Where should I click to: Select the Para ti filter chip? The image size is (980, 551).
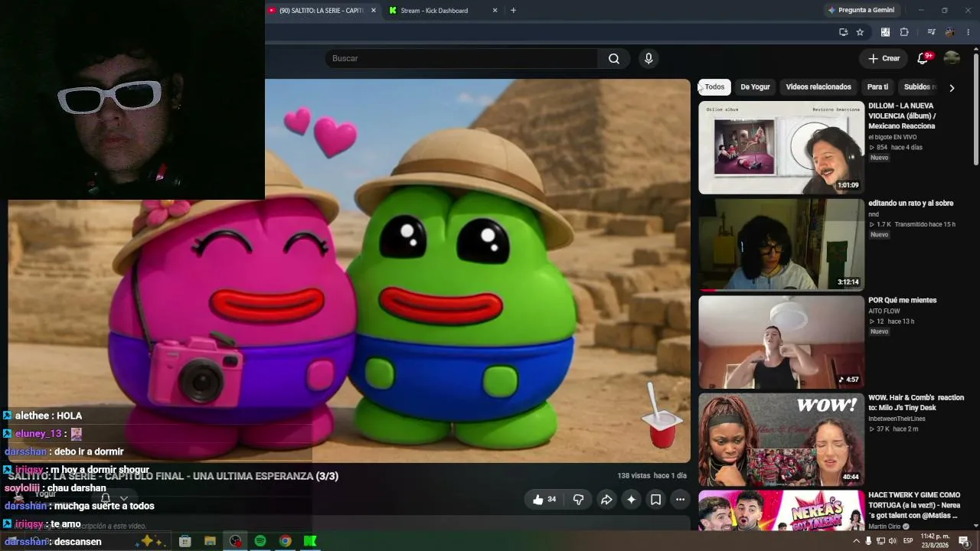[877, 87]
